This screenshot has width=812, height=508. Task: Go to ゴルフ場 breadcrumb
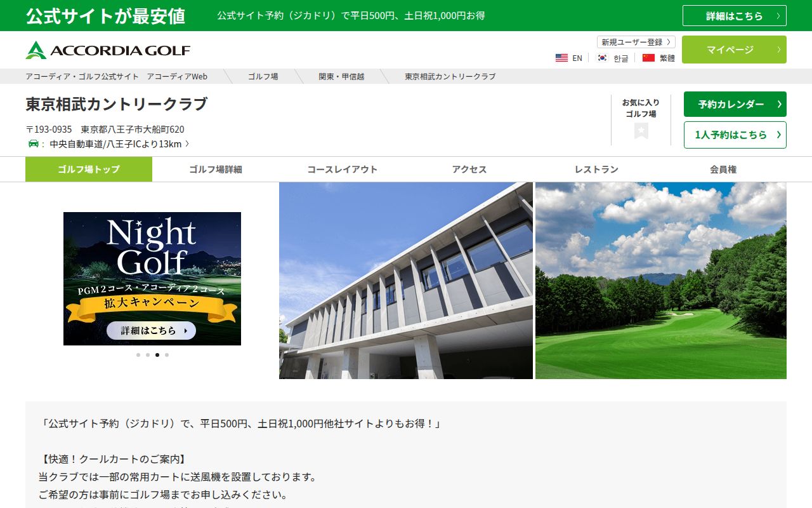[263, 76]
